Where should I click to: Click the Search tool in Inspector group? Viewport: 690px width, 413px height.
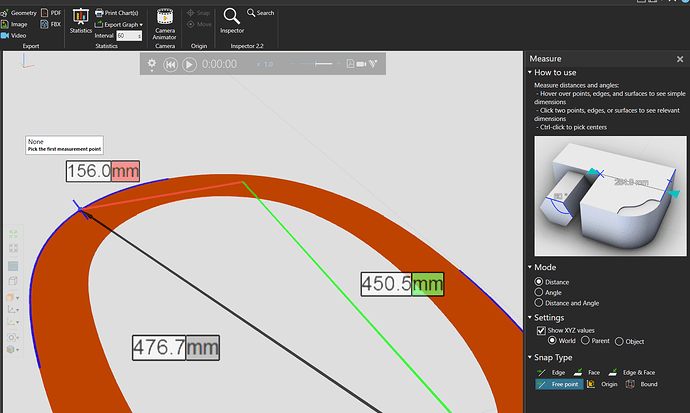[x=260, y=13]
